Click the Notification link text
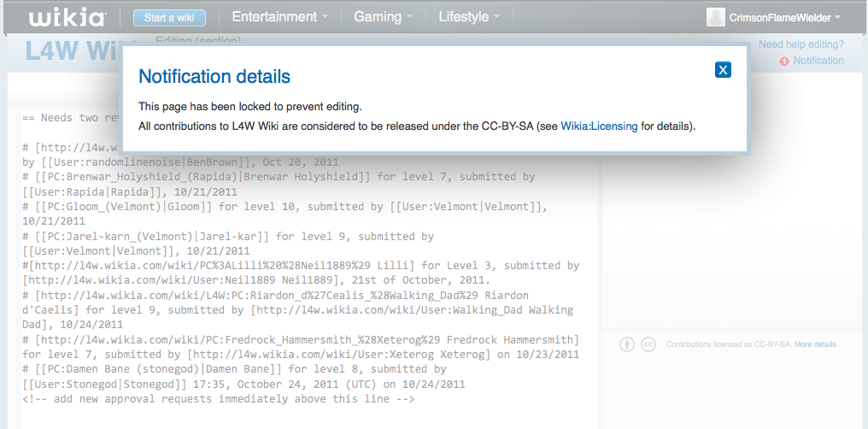The image size is (868, 429). tap(818, 61)
